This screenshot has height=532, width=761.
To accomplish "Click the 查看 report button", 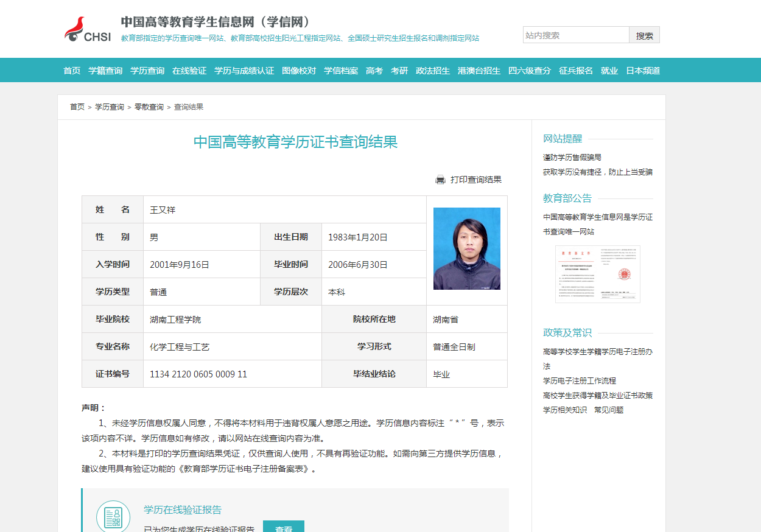I will tap(284, 527).
